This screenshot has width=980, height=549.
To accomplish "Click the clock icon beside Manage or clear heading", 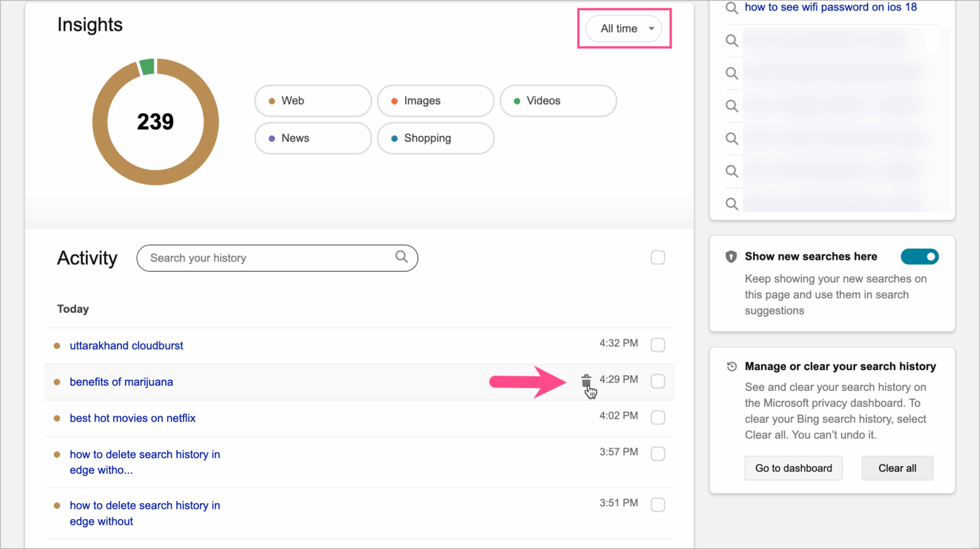I will tap(731, 365).
